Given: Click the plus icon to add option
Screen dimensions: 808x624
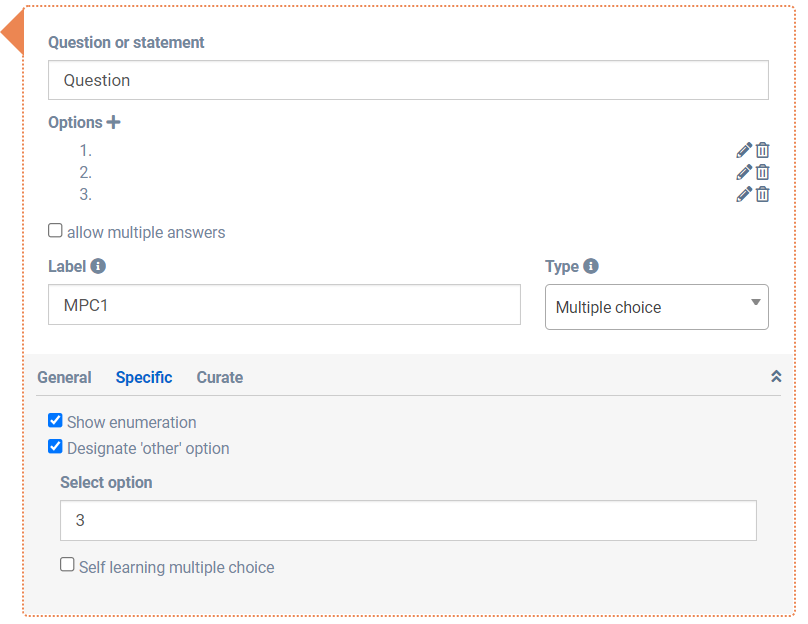Looking at the screenshot, I should 114,122.
